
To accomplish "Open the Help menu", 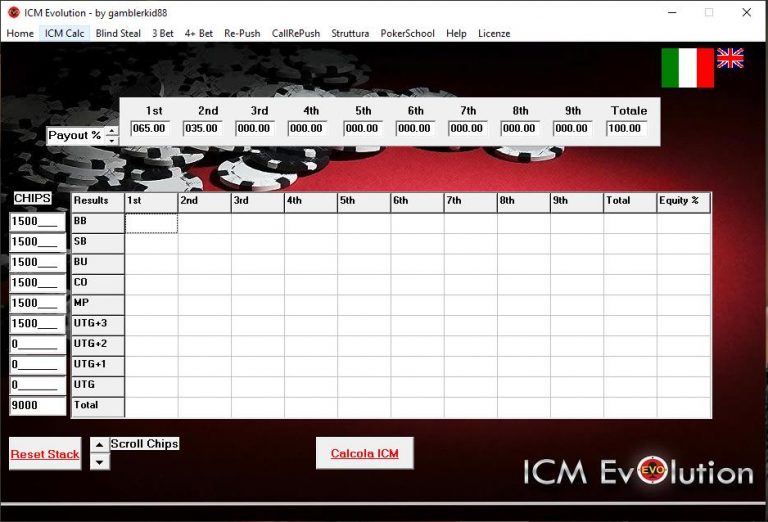I will (456, 33).
